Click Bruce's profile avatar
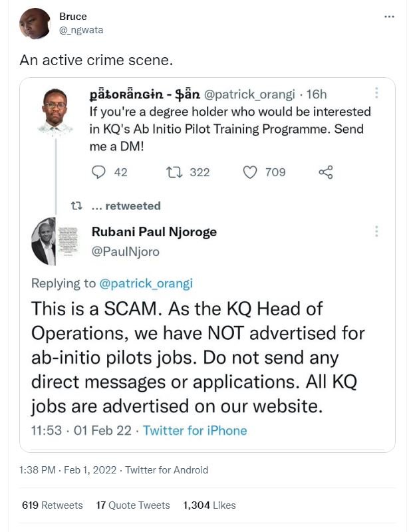The image size is (411, 532). pos(35,23)
